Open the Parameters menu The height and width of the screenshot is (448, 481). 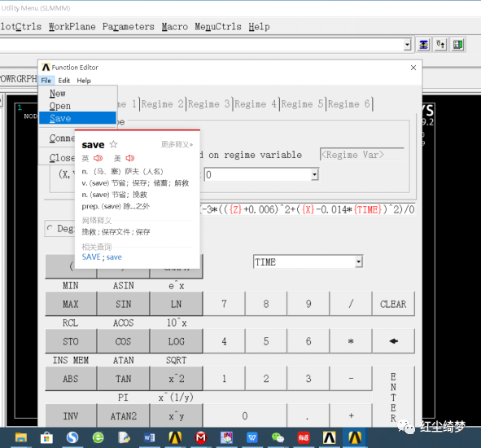[x=129, y=27]
